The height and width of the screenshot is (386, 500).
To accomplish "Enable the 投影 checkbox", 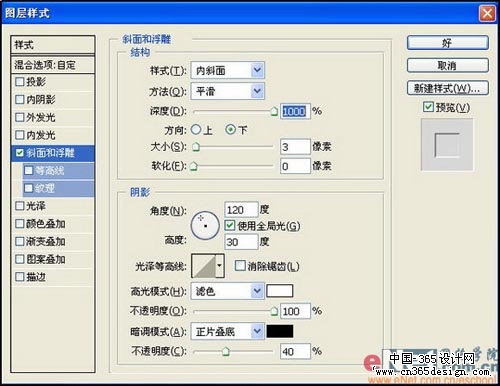I will 20,81.
